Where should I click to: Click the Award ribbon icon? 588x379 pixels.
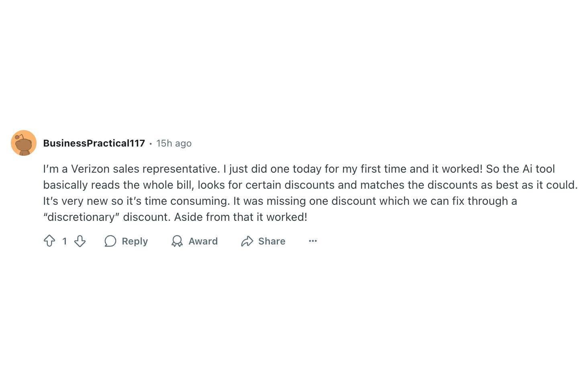click(177, 241)
